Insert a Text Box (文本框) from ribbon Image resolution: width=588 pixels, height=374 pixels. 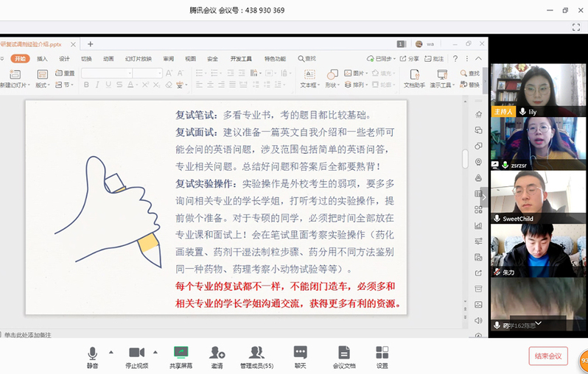click(309, 74)
